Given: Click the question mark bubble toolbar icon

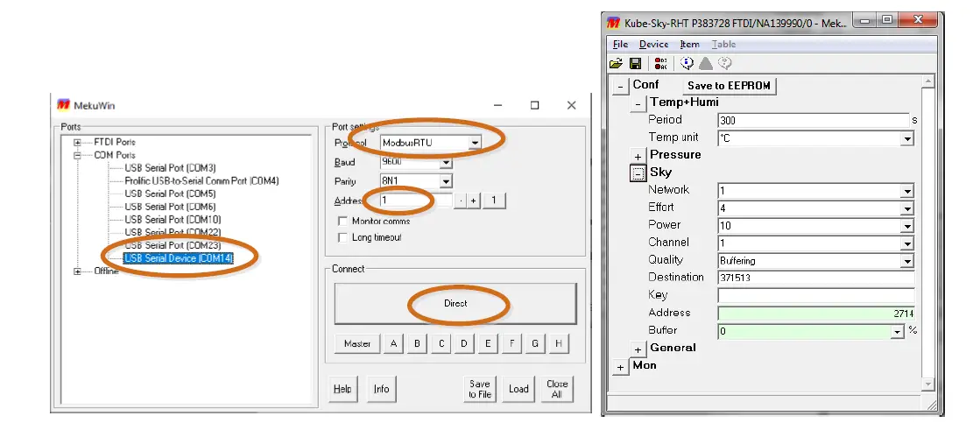Looking at the screenshot, I should click(x=724, y=63).
